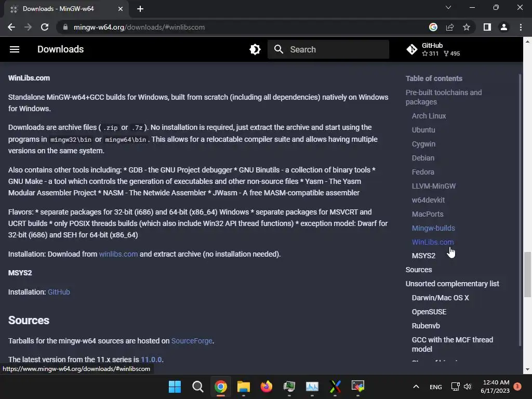Go to Mingw-builds in contents
The width and height of the screenshot is (532, 399).
pos(433,229)
